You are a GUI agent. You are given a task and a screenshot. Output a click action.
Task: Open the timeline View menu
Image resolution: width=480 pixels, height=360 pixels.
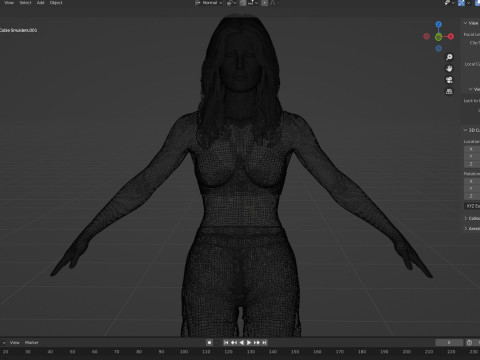click(14, 343)
